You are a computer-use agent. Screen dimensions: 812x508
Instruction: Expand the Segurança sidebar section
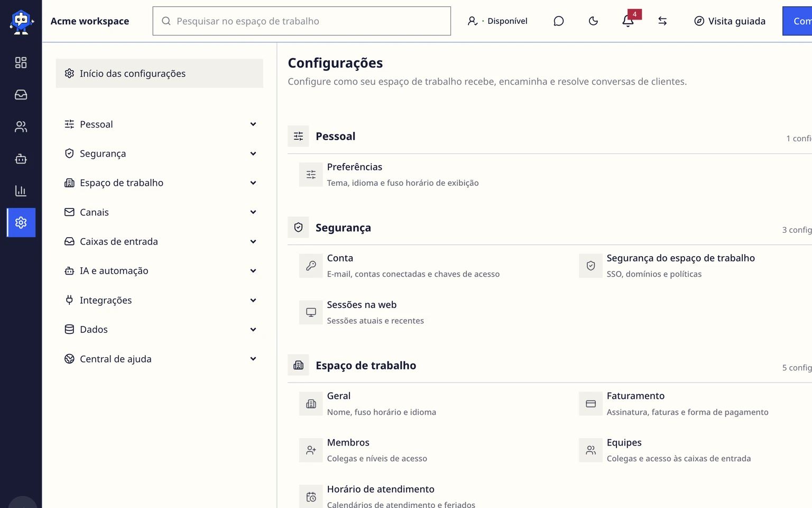tap(159, 153)
